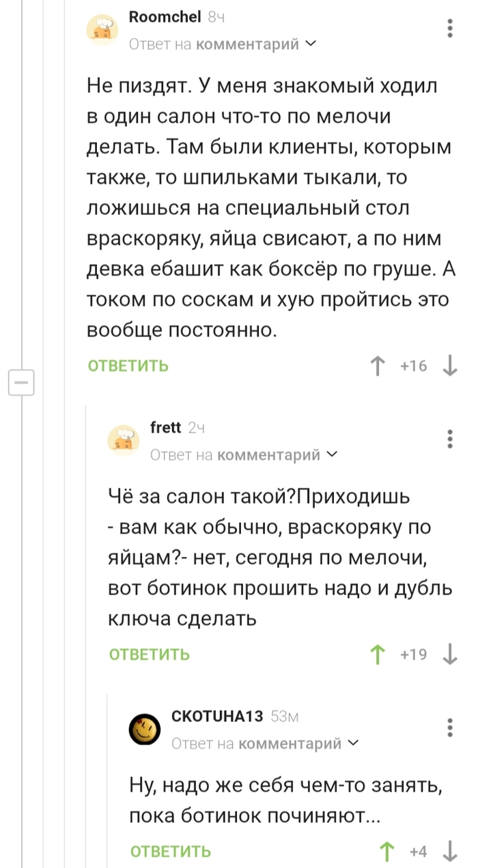Open three-dot menu on frett's comment
This screenshot has height=868, width=478.
click(x=449, y=439)
